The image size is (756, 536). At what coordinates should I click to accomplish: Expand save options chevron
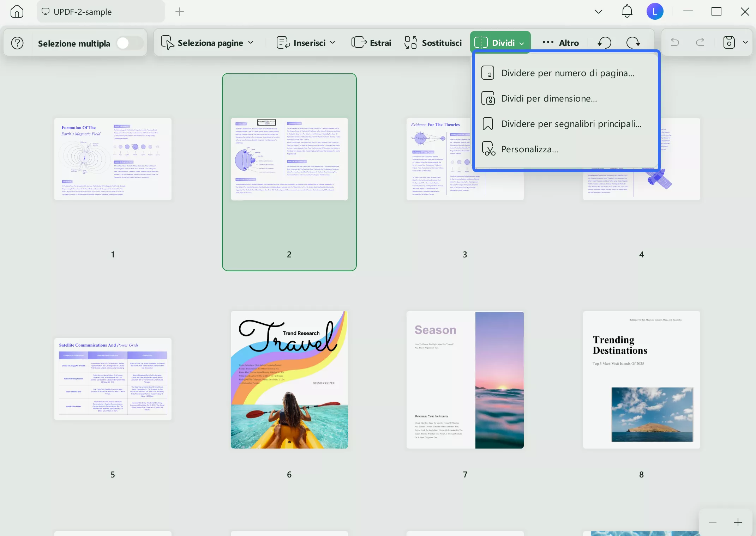pyautogui.click(x=745, y=43)
